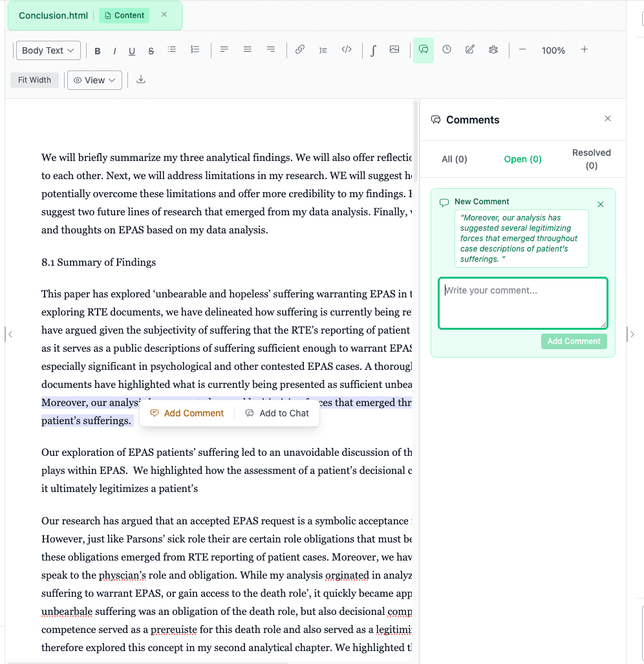Switch to the Open (0) comments tab
Viewport: 644px width, 664px height.
point(522,159)
